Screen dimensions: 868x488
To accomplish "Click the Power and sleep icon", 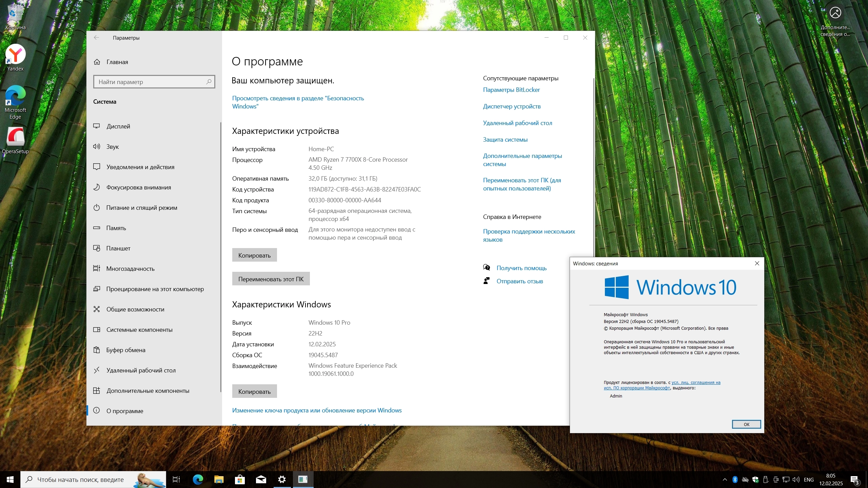I will pos(97,207).
